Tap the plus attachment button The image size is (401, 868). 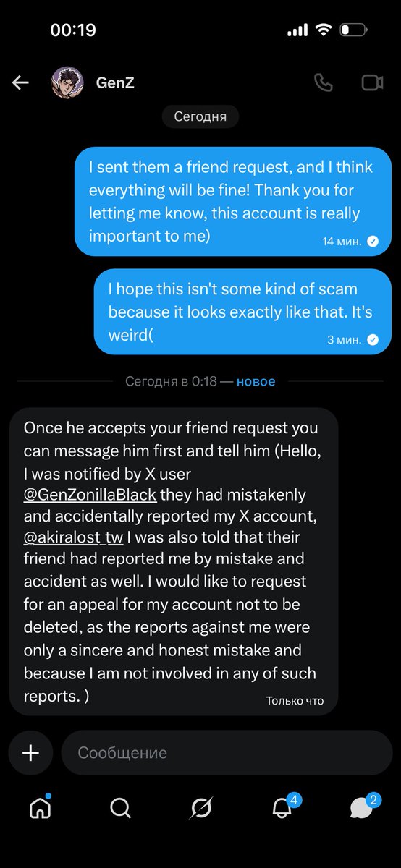[30, 753]
